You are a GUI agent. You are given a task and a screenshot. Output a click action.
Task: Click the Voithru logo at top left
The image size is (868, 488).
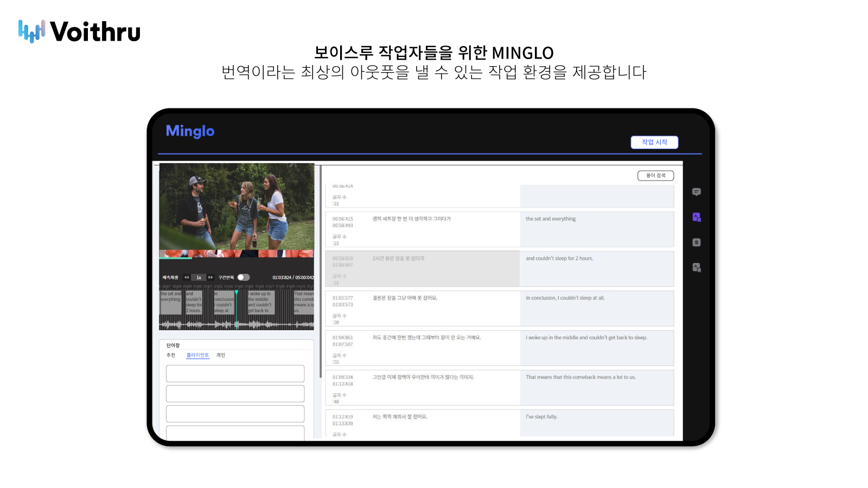point(79,31)
